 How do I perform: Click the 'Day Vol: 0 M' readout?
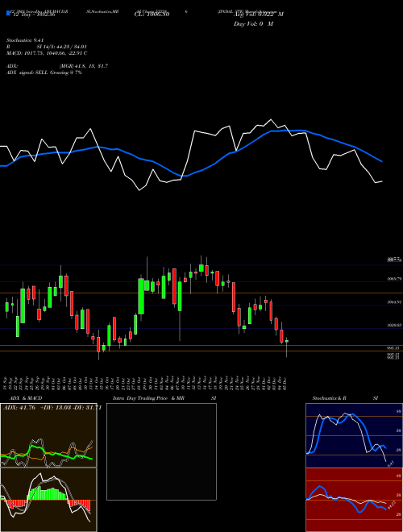[x=253, y=24]
